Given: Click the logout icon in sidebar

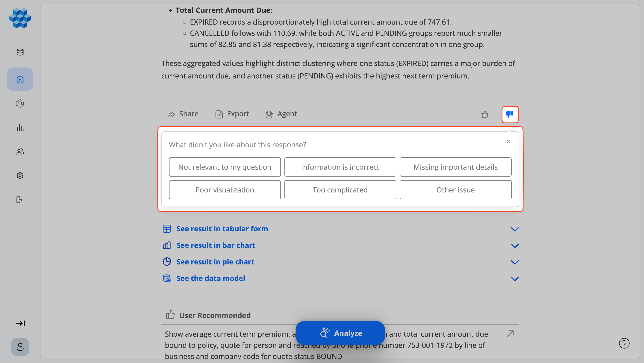Looking at the screenshot, I should coord(19,200).
